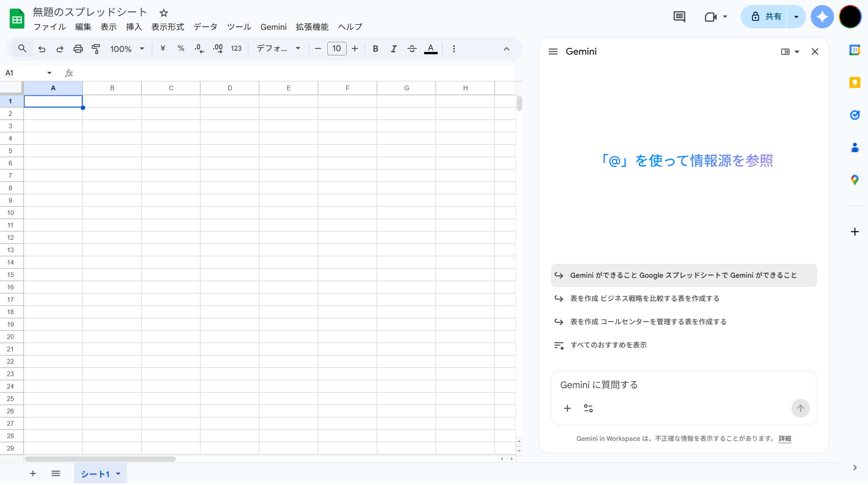Screen dimensions: 868x485
Task: Toggle italic formatting
Action: [394, 49]
